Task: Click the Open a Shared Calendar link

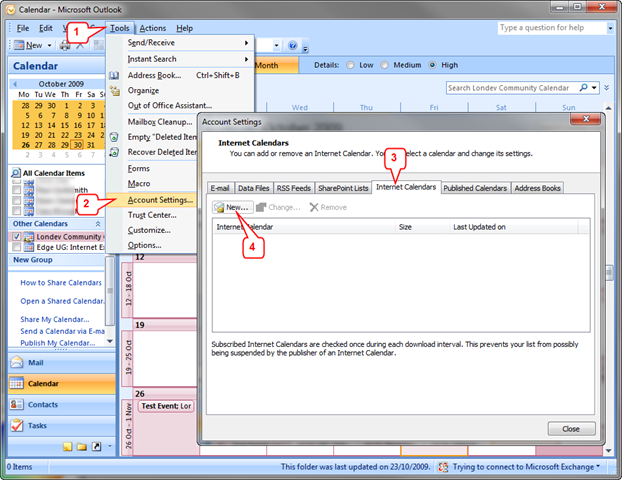Action: pyautogui.click(x=62, y=301)
